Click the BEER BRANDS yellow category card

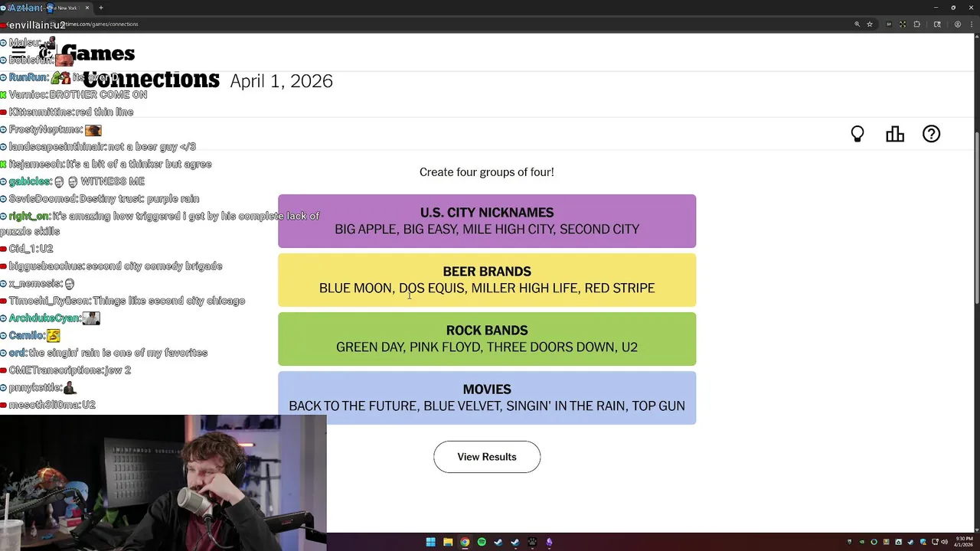pyautogui.click(x=487, y=280)
